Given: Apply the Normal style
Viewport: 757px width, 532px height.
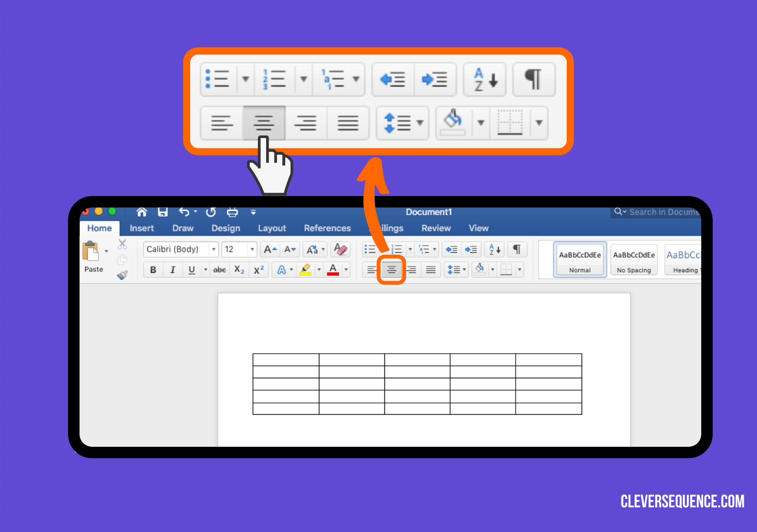Looking at the screenshot, I should coord(580,259).
